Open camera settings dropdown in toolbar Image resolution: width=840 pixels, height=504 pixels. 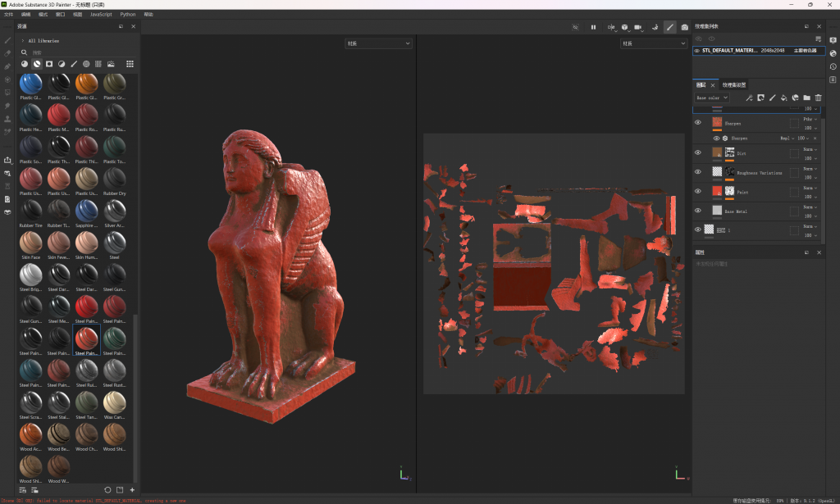pyautogui.click(x=638, y=27)
